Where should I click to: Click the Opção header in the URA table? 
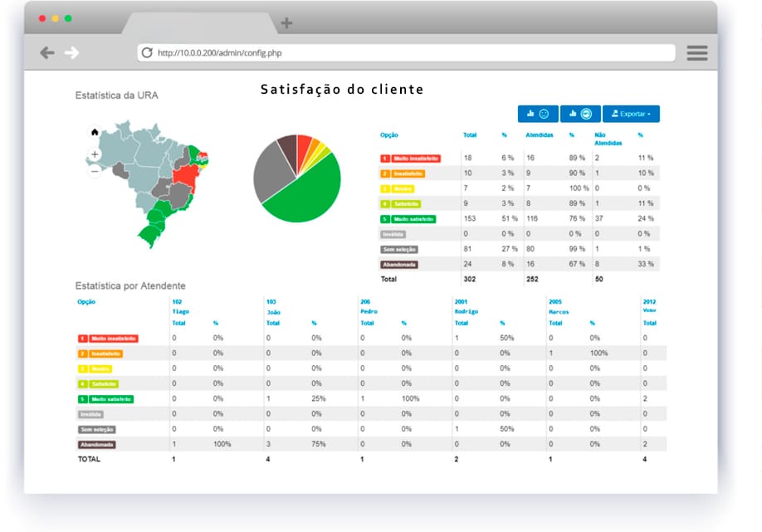(x=388, y=135)
